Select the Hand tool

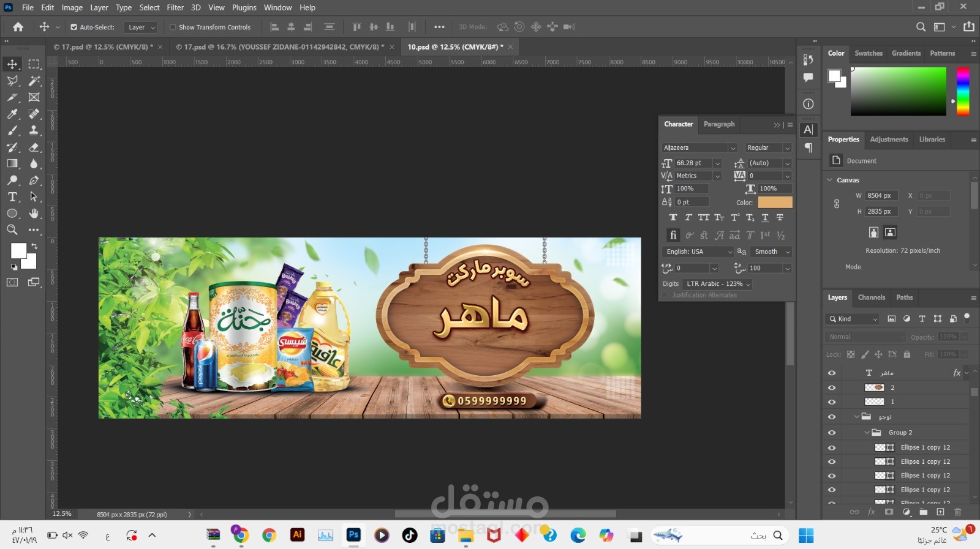coord(34,213)
